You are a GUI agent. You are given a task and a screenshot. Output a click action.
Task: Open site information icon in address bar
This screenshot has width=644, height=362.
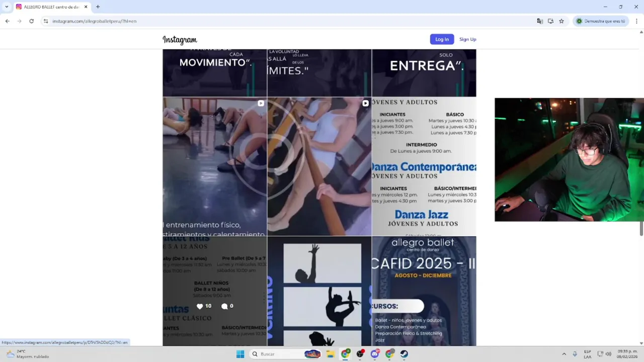tap(45, 21)
